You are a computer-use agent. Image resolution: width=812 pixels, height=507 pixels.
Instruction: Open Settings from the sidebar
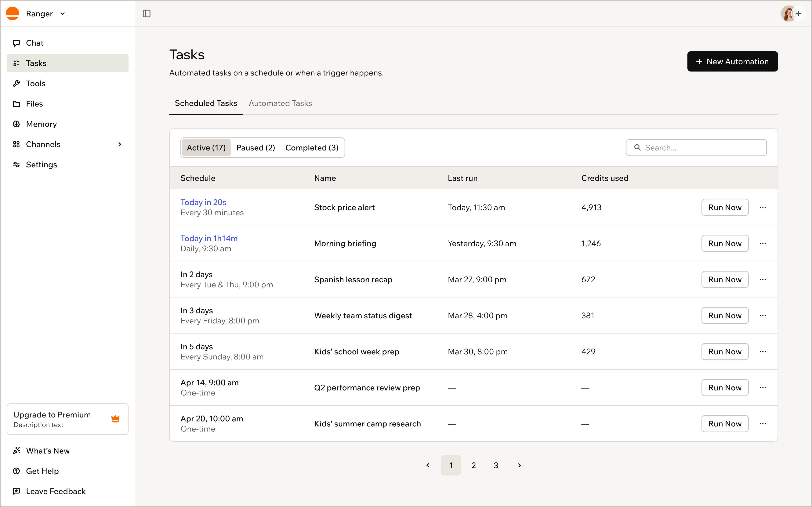67,165
